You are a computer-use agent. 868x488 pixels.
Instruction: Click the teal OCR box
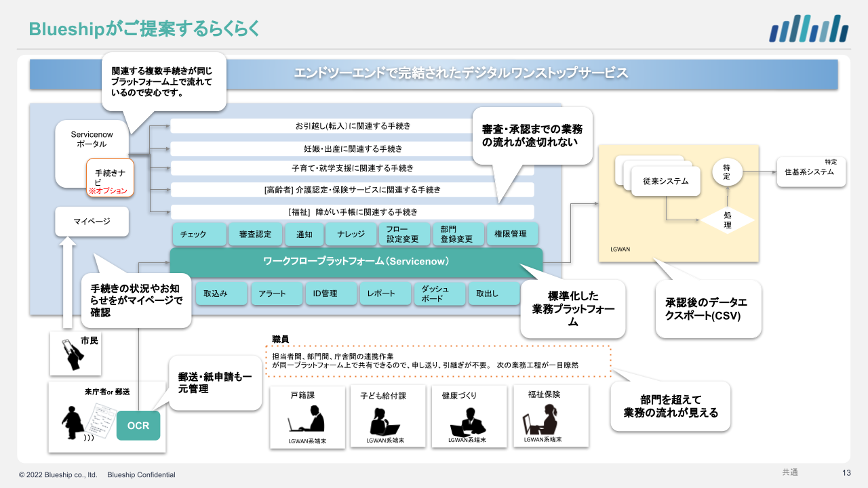point(138,426)
